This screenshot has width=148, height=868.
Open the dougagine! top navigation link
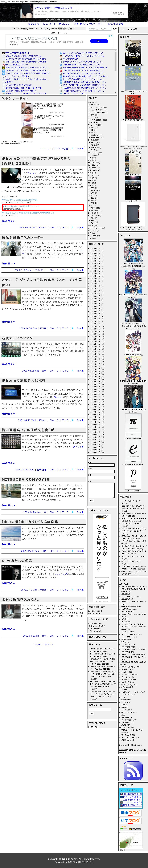pyautogui.click(x=34, y=24)
